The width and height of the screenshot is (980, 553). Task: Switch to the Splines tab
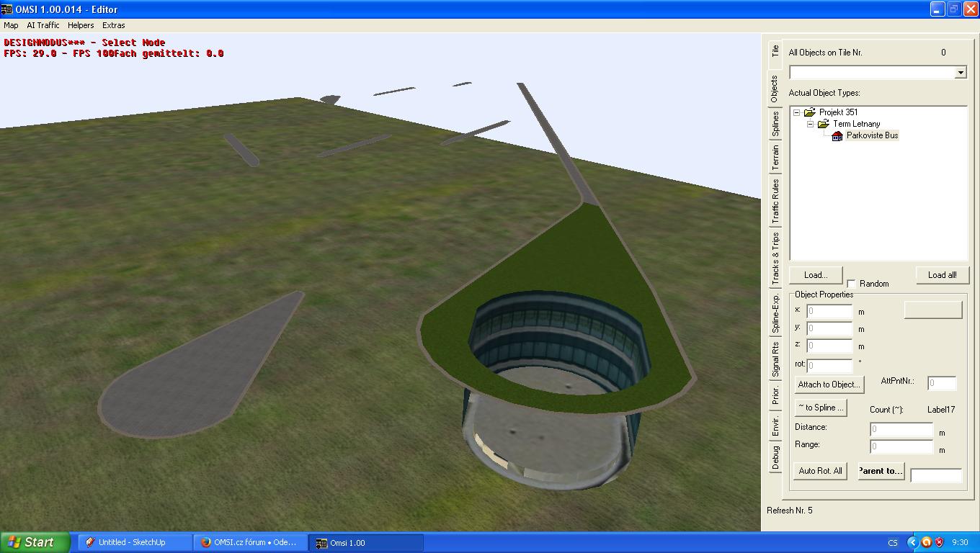coord(775,124)
